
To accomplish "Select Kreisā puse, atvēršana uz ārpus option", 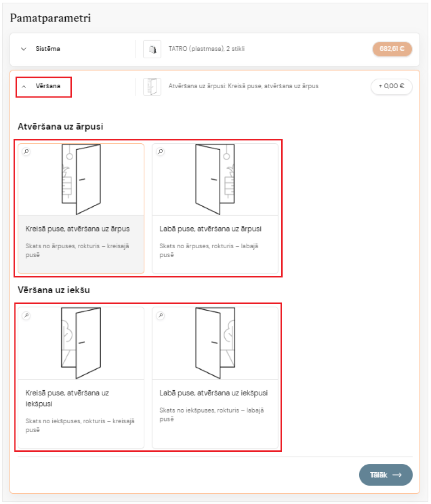I will [x=81, y=209].
